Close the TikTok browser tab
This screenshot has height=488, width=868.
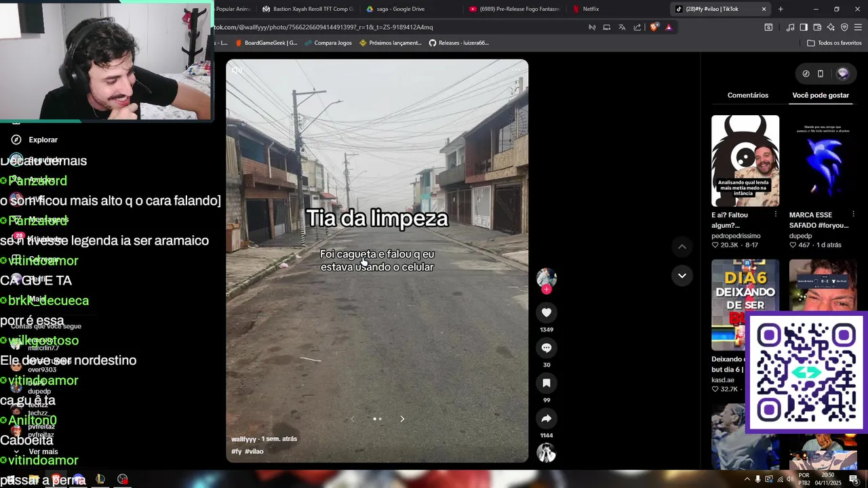(764, 9)
